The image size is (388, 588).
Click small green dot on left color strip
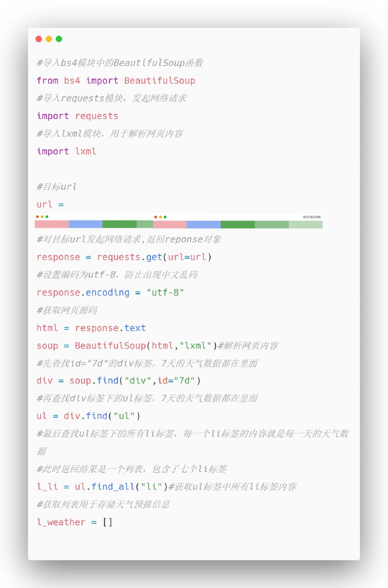47,217
